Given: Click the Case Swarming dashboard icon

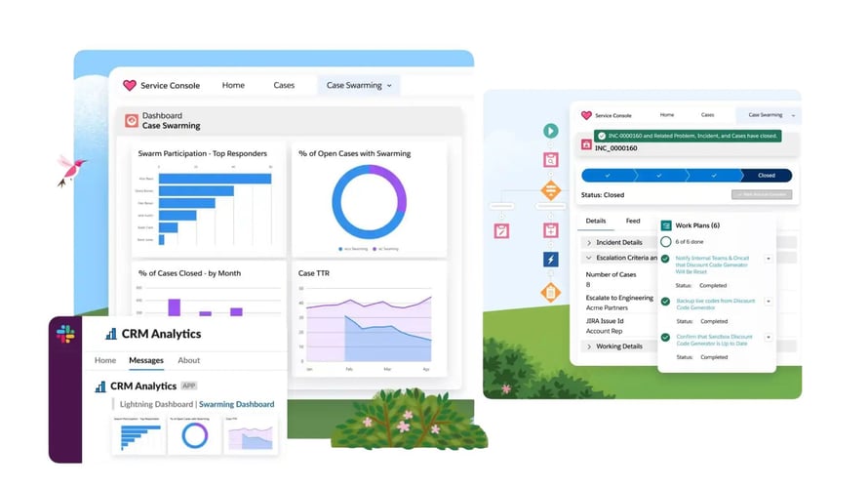Looking at the screenshot, I should point(131,121).
